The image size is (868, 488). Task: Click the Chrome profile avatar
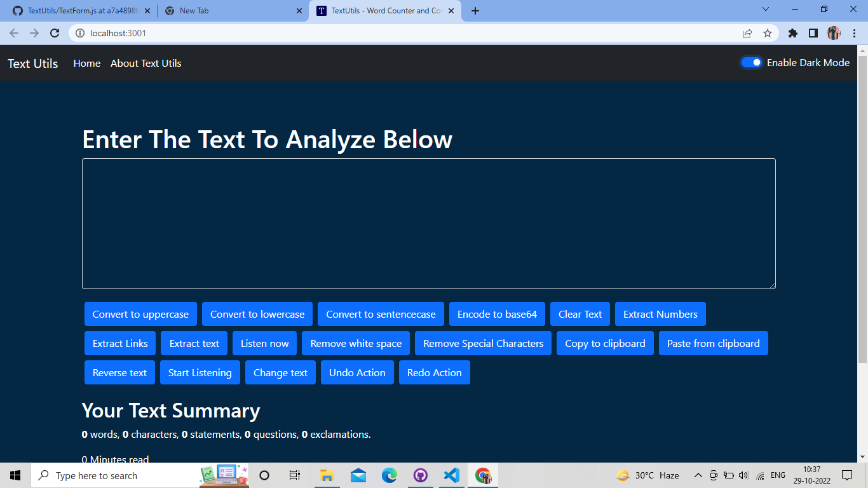click(x=834, y=33)
